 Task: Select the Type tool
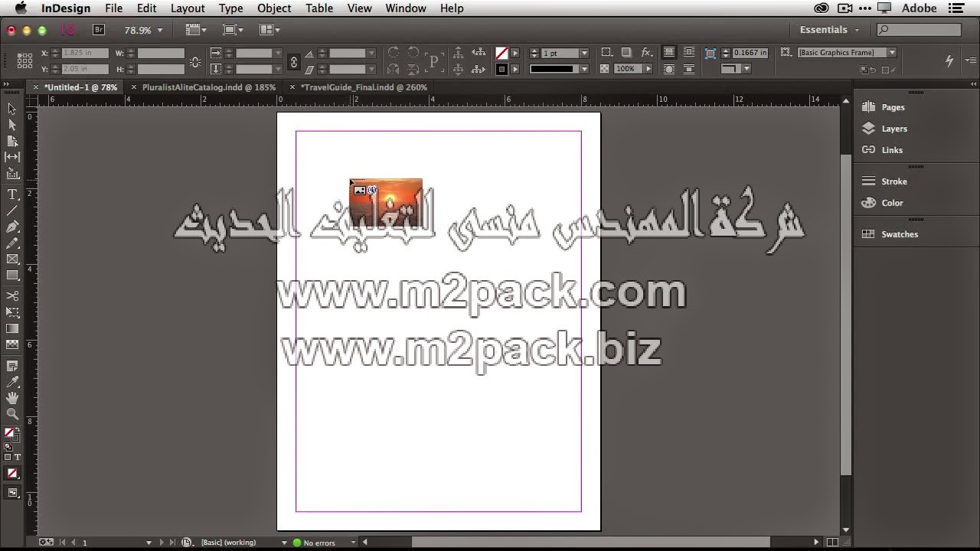coord(12,194)
